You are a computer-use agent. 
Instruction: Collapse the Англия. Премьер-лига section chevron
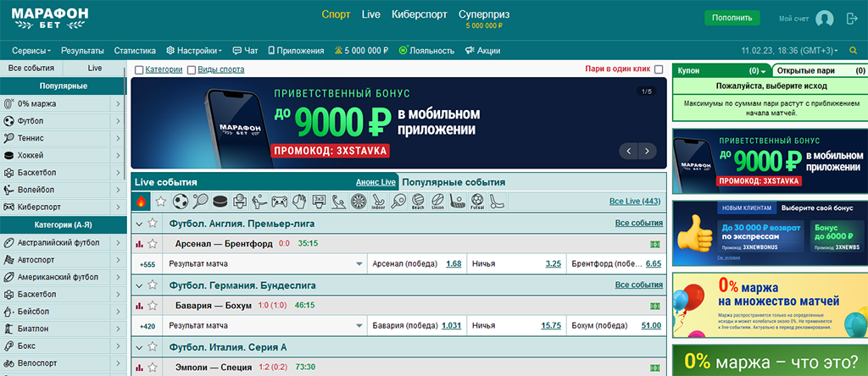tap(140, 224)
